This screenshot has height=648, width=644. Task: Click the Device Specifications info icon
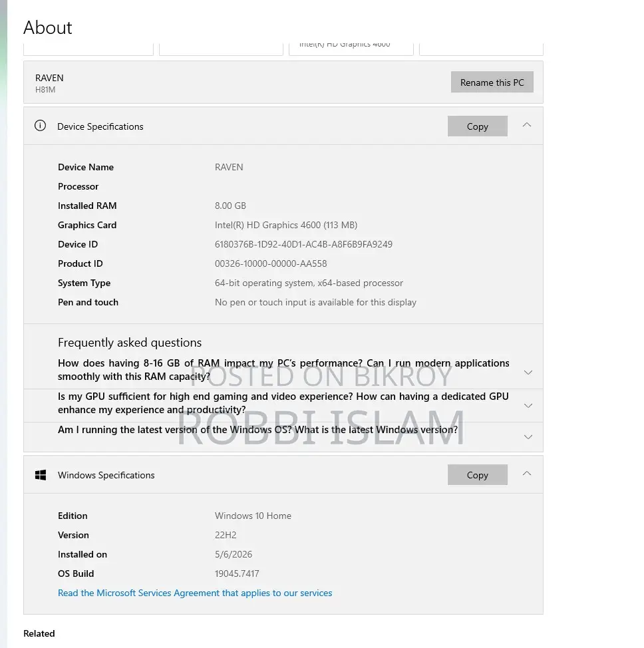[40, 126]
